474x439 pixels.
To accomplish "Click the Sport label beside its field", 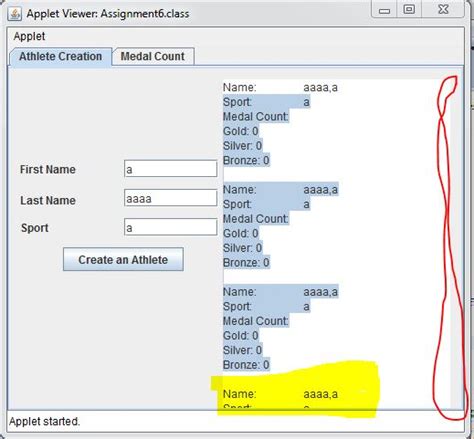I will click(x=35, y=228).
